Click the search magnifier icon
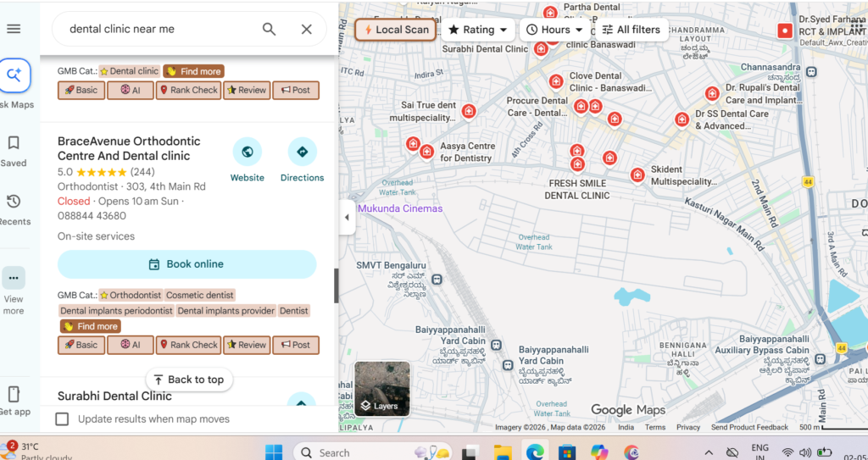The image size is (868, 460). [x=269, y=29]
